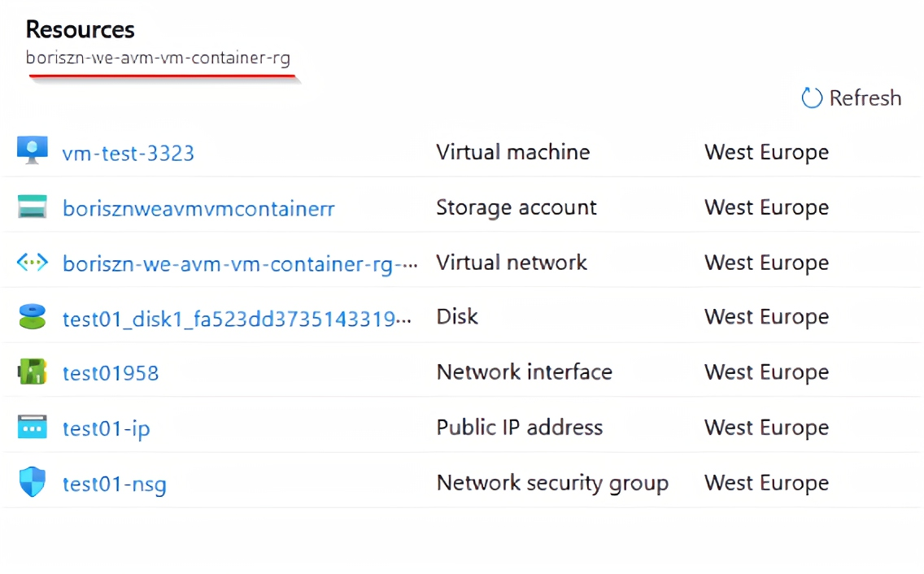Viewport: 924px width, 574px height.
Task: Open the vm-test-3323 virtual machine
Action: point(128,152)
